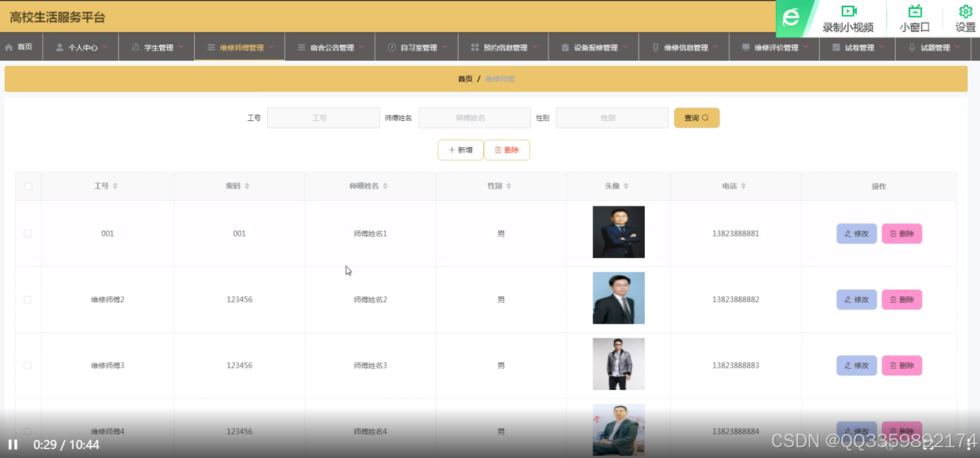
Task: Click 修改 for 师傅姓名1 row
Action: pos(856,234)
